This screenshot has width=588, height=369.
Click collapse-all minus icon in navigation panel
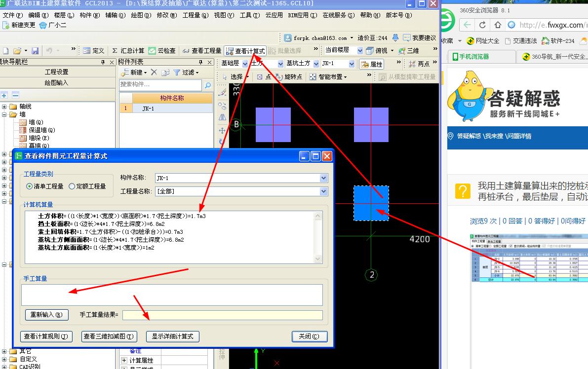point(15,95)
